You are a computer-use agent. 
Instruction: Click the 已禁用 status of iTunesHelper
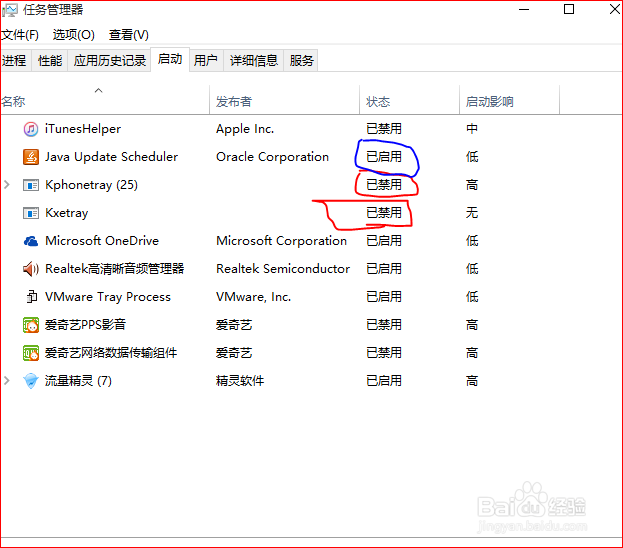coord(384,129)
